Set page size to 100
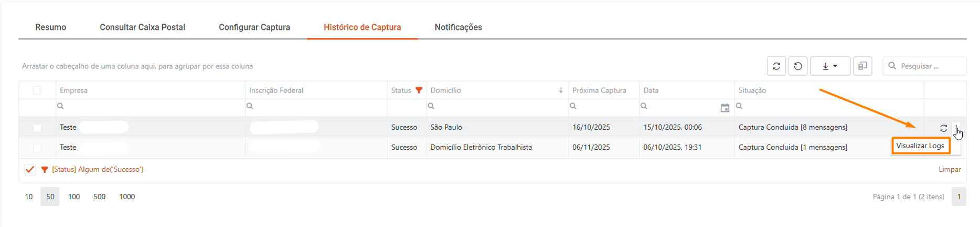The image size is (980, 227). point(74,197)
